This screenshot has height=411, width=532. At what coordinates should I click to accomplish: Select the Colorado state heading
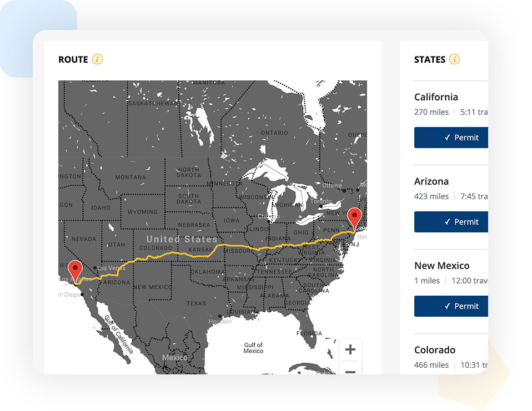point(435,350)
